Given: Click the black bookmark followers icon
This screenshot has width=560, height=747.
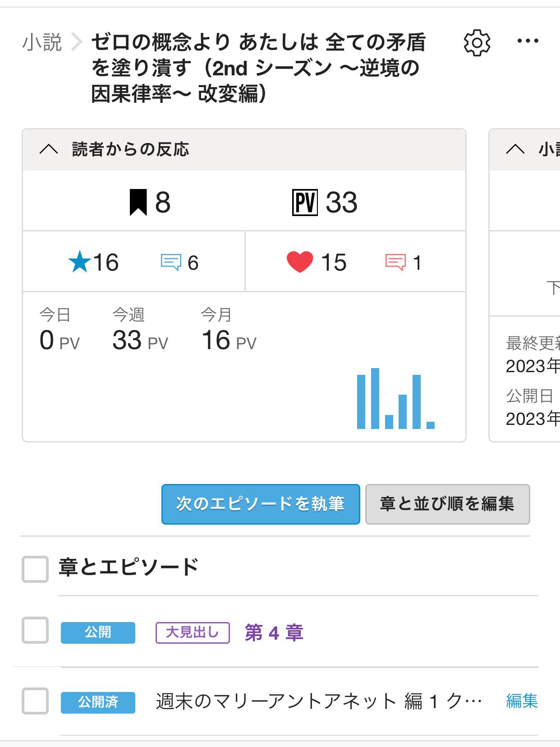Looking at the screenshot, I should coord(138,203).
